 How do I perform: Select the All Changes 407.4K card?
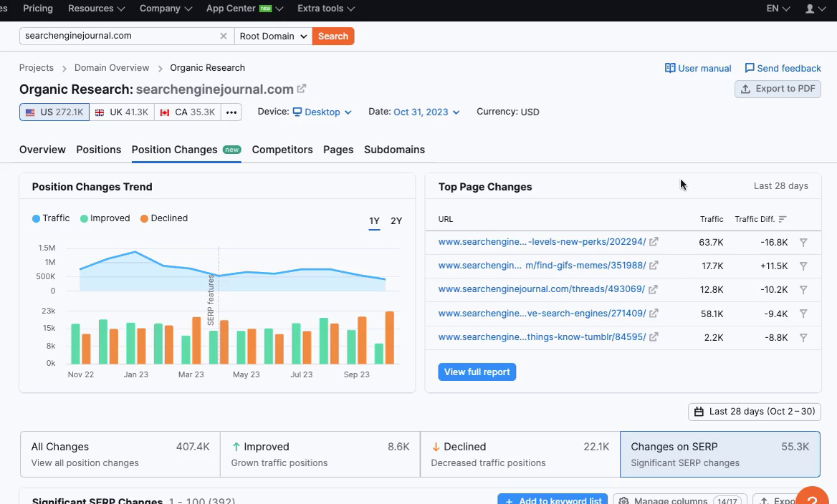(x=120, y=455)
